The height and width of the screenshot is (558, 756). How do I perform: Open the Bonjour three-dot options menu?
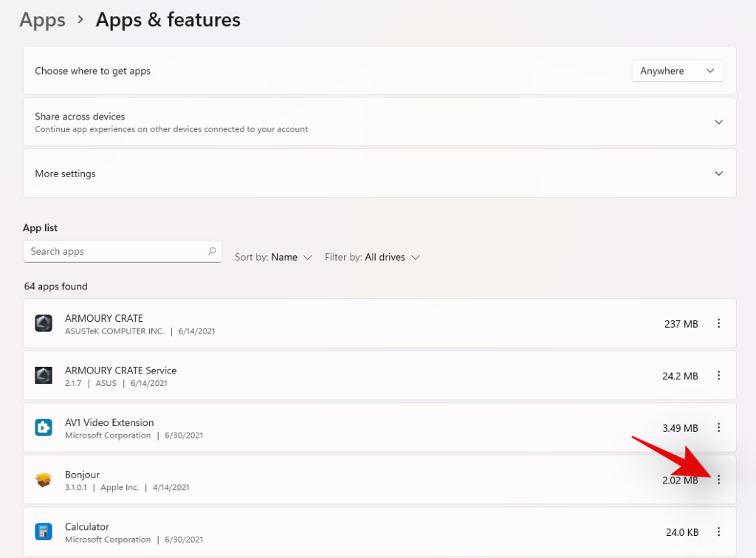click(718, 480)
